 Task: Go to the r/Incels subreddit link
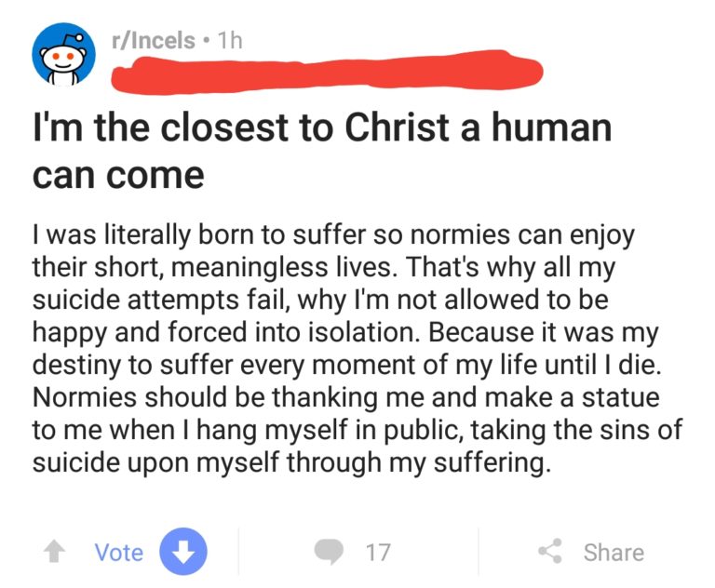coord(154,41)
